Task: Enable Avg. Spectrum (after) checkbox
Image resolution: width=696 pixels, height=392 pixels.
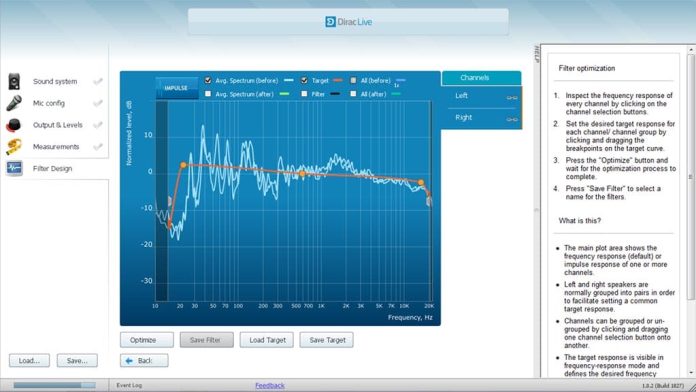Action: point(208,94)
